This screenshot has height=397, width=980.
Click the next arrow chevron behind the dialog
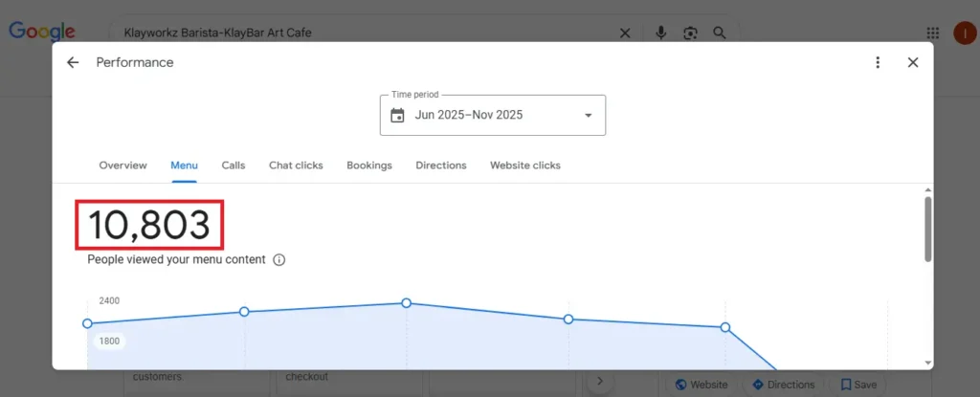coord(600,382)
